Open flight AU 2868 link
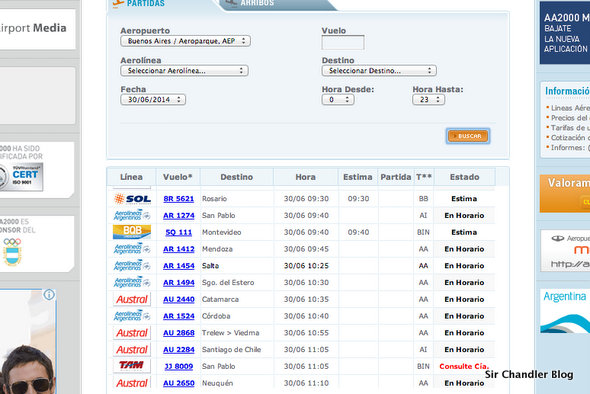The width and height of the screenshot is (590, 394). tap(179, 333)
